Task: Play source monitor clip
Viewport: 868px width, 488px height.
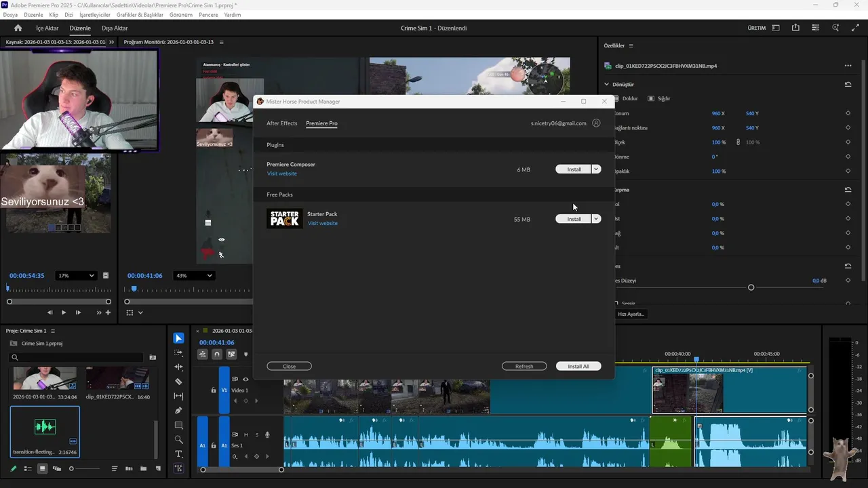Action: [x=64, y=312]
